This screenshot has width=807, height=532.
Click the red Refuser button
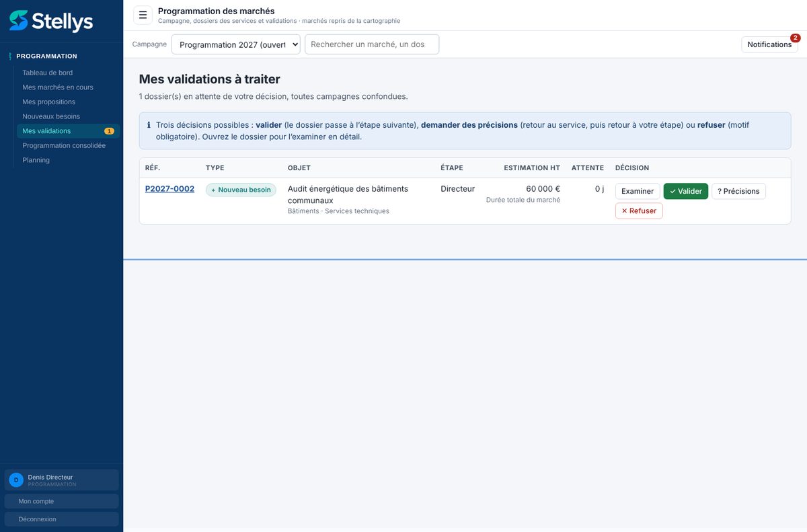click(x=639, y=211)
